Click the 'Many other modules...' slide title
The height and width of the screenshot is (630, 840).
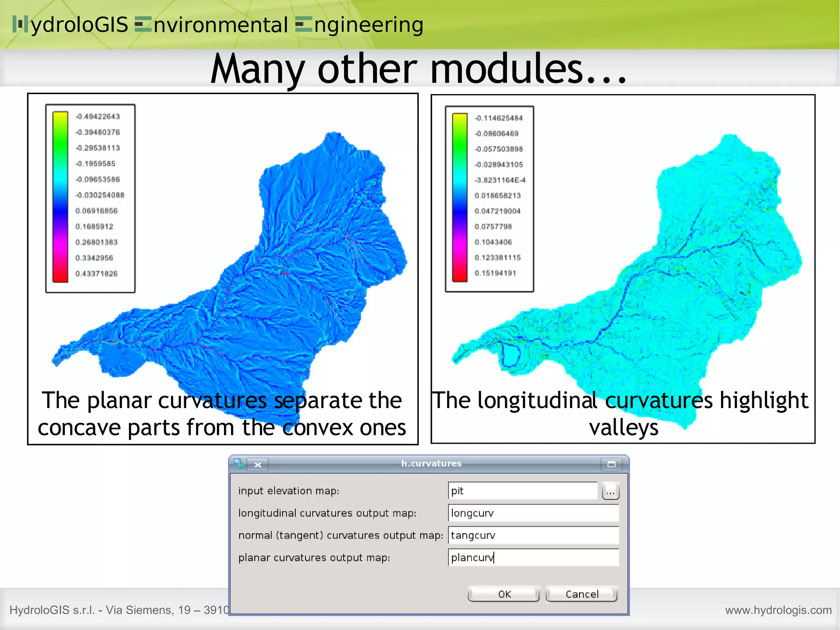point(419,69)
